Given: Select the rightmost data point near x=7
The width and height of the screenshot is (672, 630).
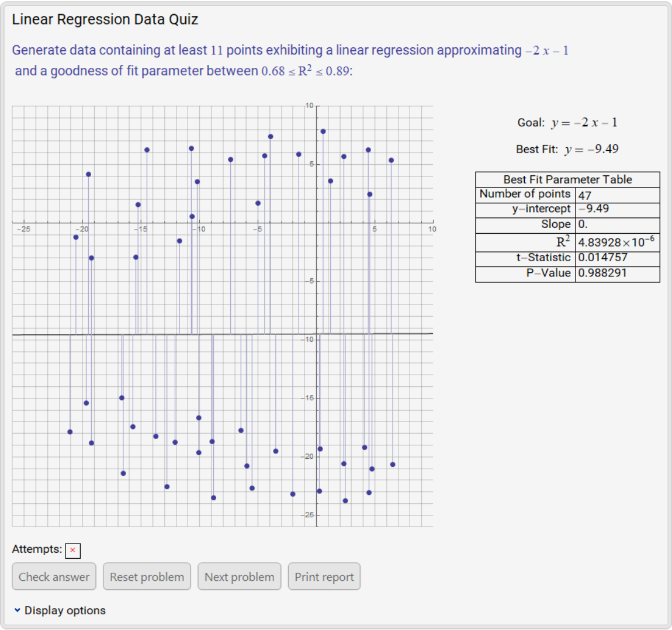Looking at the screenshot, I should tap(392, 159).
